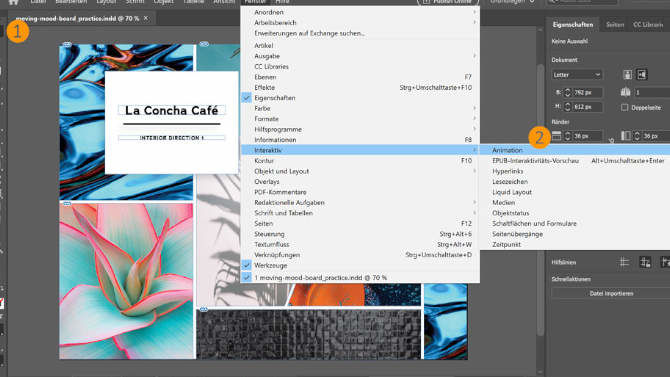670x377 pixels.
Task: Open Ebenen panel from Fenster menu
Action: 360,77
